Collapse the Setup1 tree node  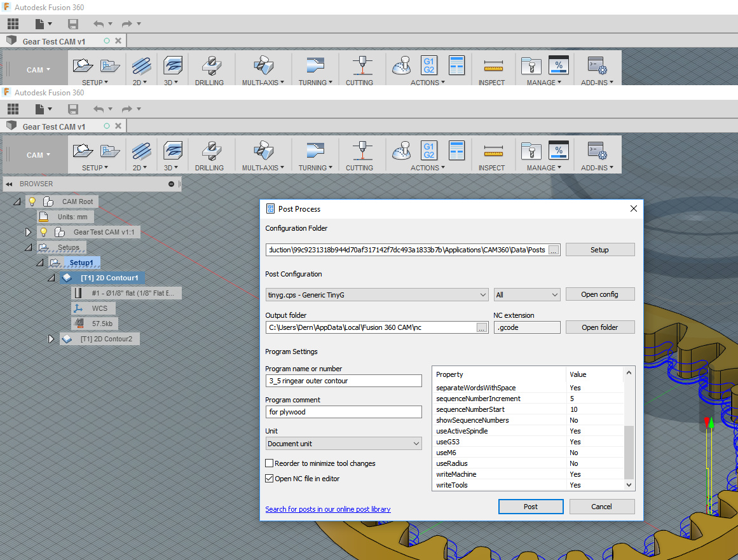[40, 263]
